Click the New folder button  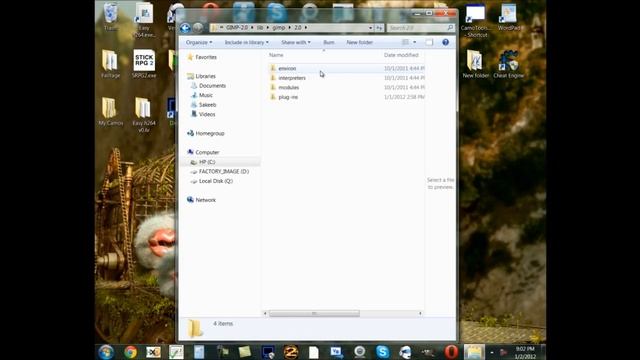(x=359, y=42)
